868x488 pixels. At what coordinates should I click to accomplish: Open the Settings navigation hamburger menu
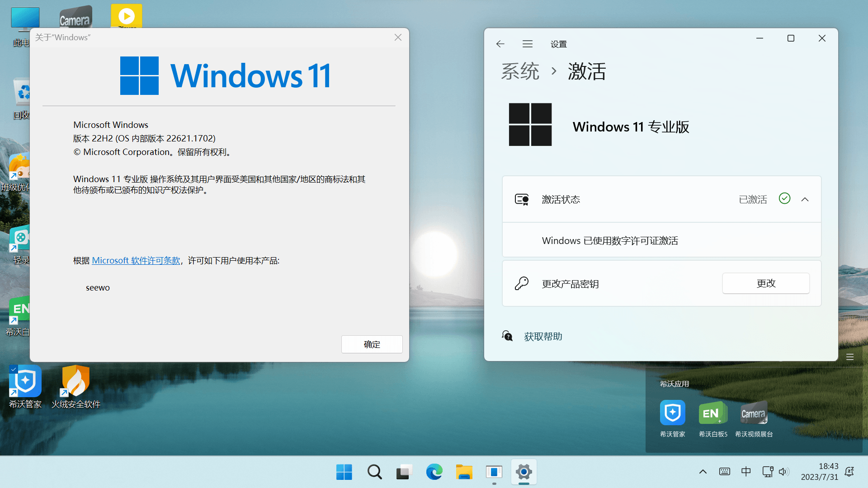[528, 44]
